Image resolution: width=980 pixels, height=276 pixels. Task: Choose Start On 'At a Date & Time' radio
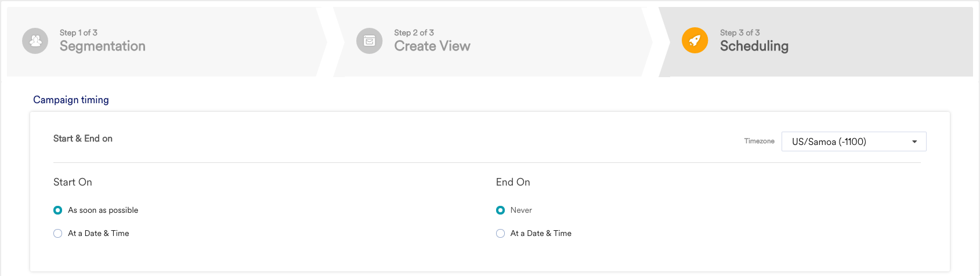pyautogui.click(x=57, y=233)
